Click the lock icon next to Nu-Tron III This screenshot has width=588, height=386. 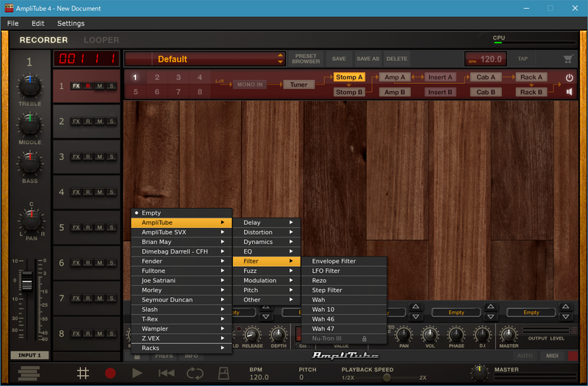pos(364,339)
